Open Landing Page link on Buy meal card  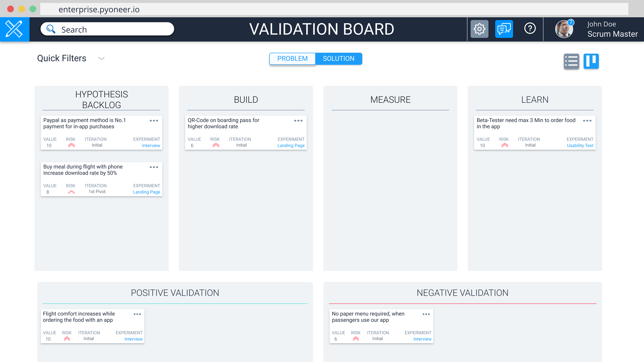[147, 192]
